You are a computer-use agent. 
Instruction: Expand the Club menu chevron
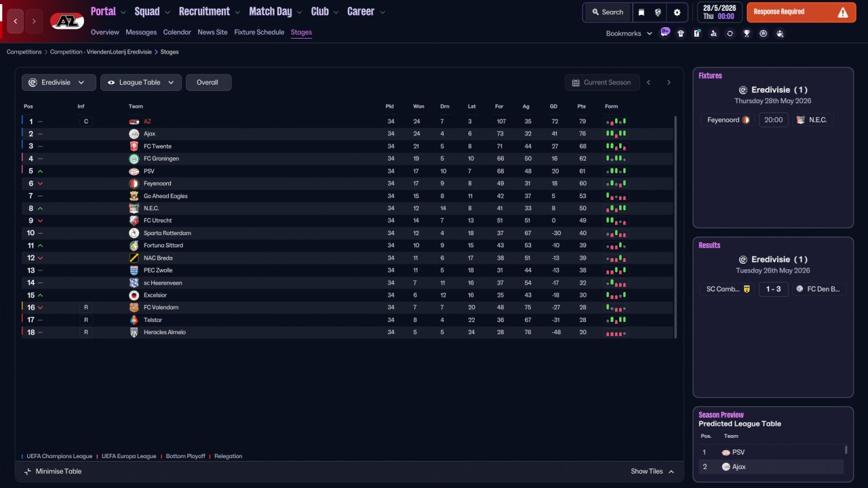[336, 12]
